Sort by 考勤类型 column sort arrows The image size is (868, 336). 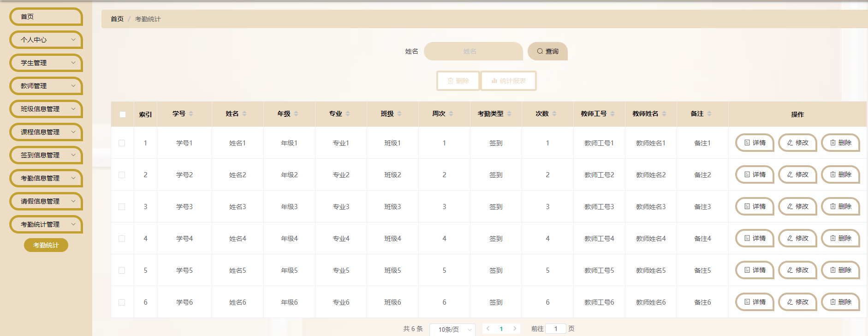(x=509, y=114)
